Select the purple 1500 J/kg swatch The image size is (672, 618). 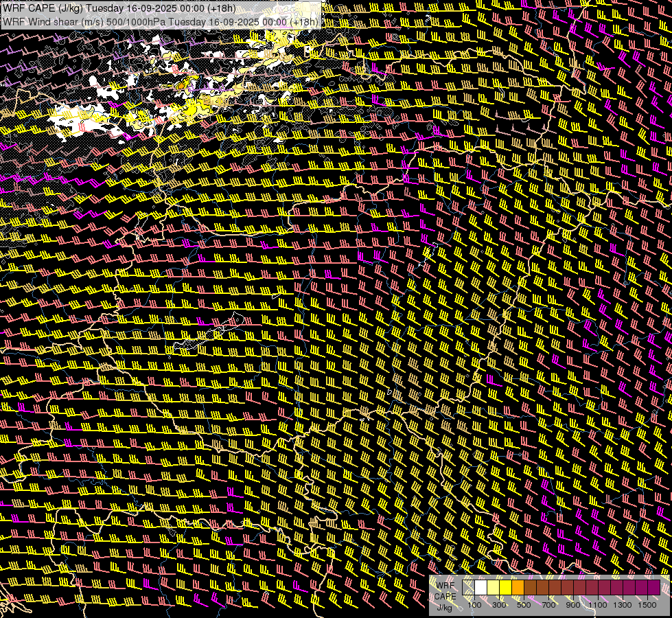(x=654, y=587)
